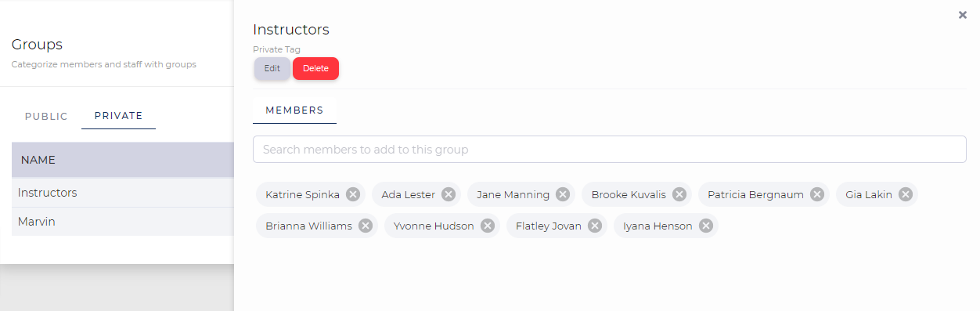This screenshot has width=980, height=311.
Task: Delete the Instructors tag
Action: (x=315, y=68)
